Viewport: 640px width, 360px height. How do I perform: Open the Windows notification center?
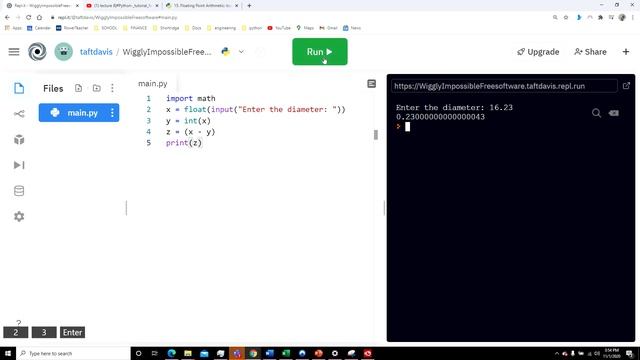click(629, 353)
